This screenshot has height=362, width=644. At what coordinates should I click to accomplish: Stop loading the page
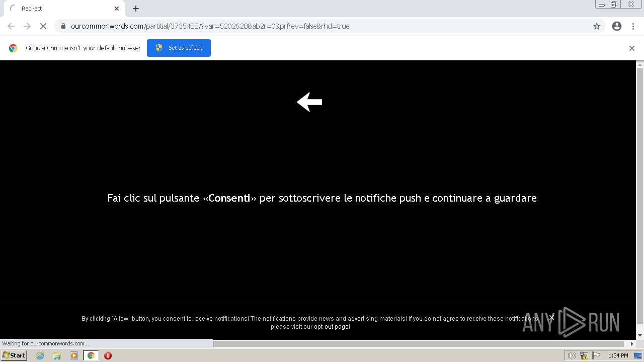[x=43, y=26]
